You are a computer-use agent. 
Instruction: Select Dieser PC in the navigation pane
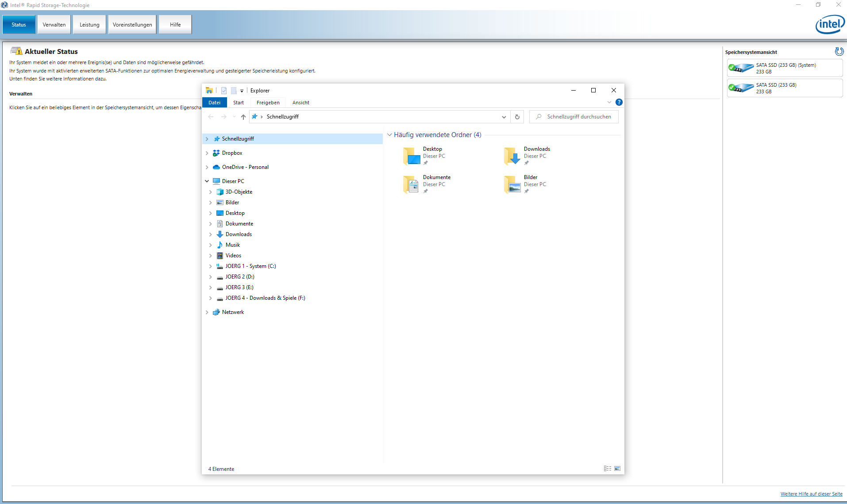[x=233, y=181]
